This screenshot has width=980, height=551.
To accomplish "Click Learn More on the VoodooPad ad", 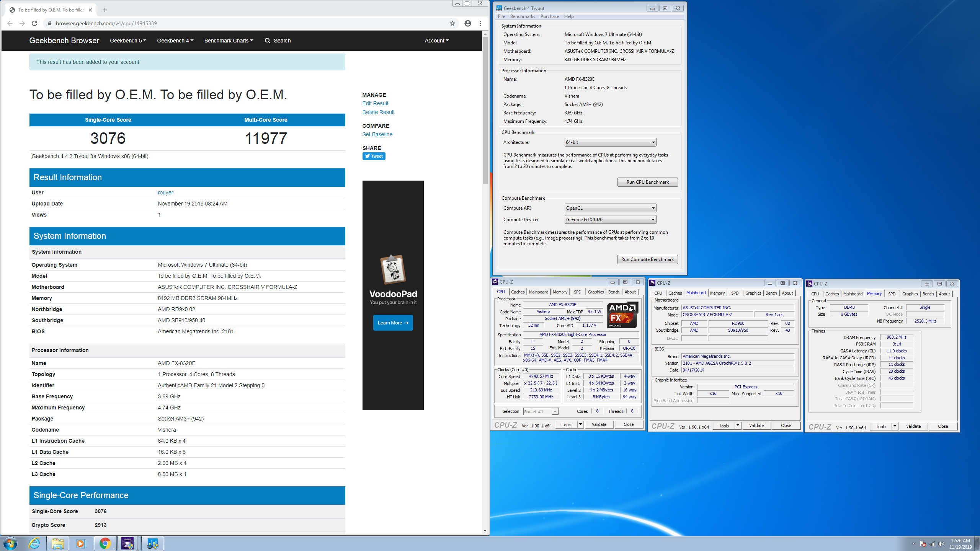I will pos(393,323).
